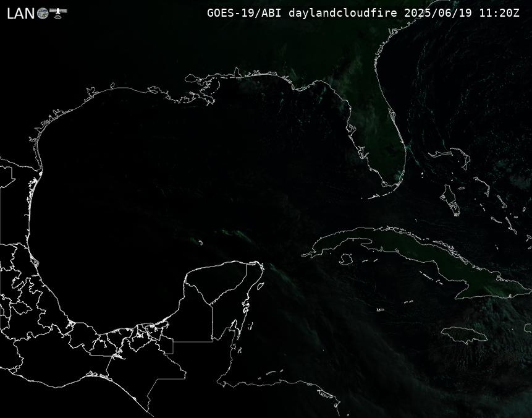This screenshot has width=532, height=418.
Task: Click the timestamp '11:20Z'
Action: 499,13
